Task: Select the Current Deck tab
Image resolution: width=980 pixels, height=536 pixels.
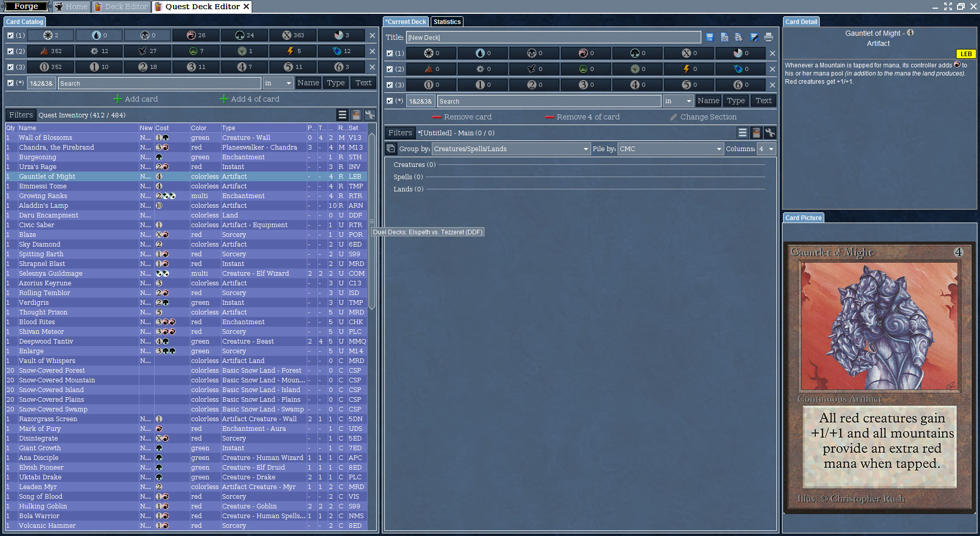Action: (406, 21)
